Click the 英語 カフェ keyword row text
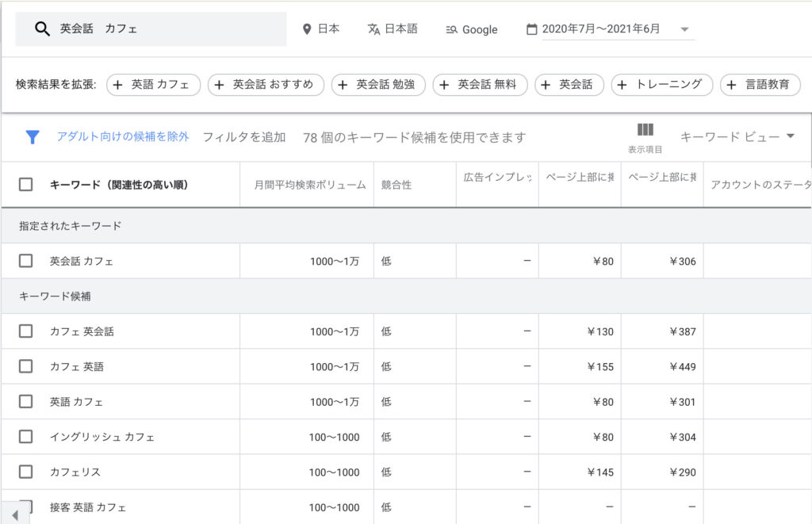Viewport: 812px width, 524px height. (76, 402)
